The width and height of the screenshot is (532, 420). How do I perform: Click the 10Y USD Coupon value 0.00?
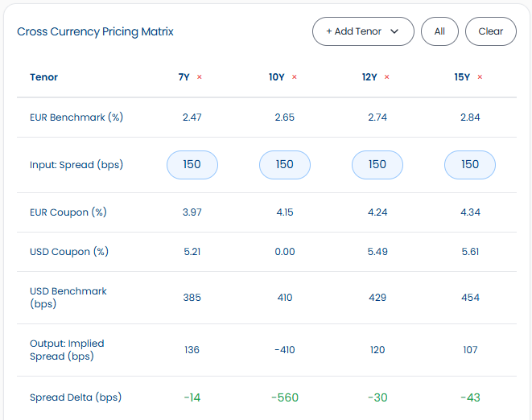[285, 252]
